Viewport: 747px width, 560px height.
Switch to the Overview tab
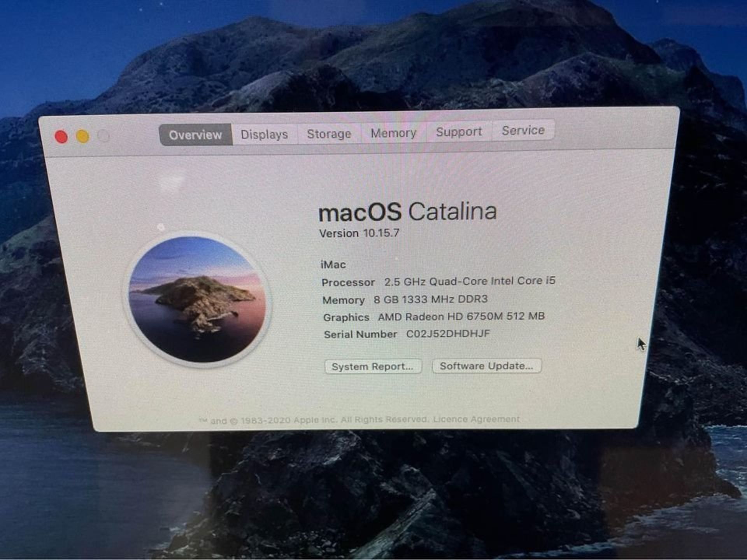[x=195, y=135]
